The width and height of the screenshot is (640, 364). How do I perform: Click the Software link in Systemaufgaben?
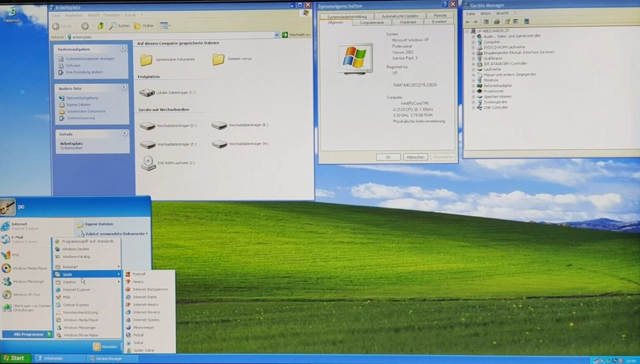(x=73, y=66)
